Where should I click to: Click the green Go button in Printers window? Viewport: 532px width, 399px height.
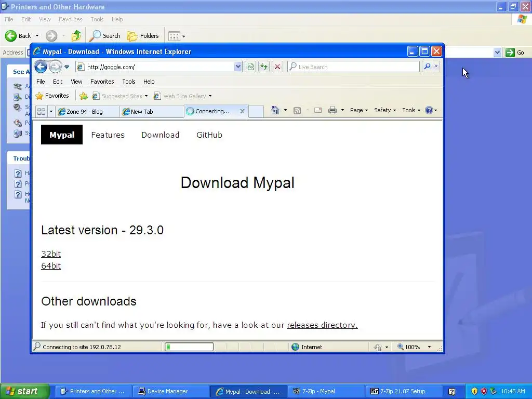tap(515, 52)
